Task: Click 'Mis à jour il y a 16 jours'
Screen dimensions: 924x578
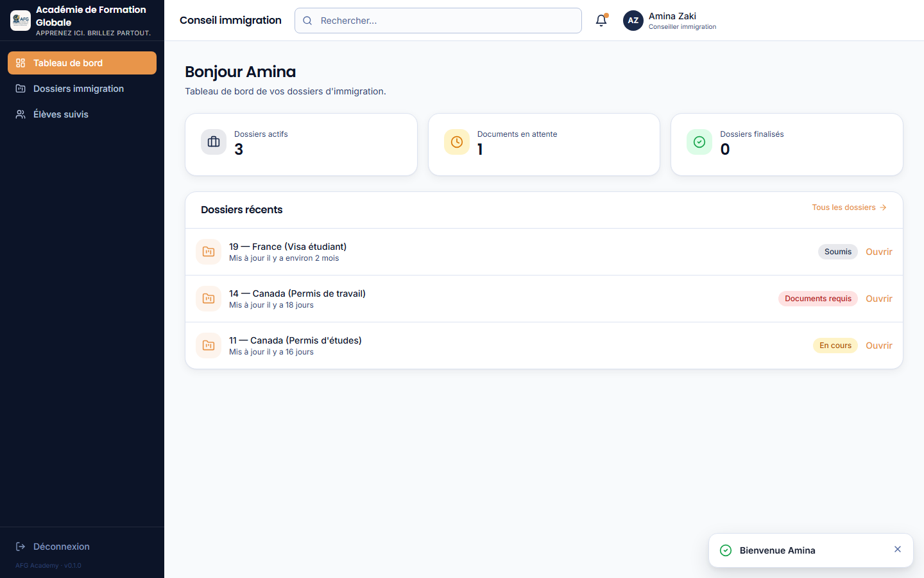Action: tap(271, 352)
